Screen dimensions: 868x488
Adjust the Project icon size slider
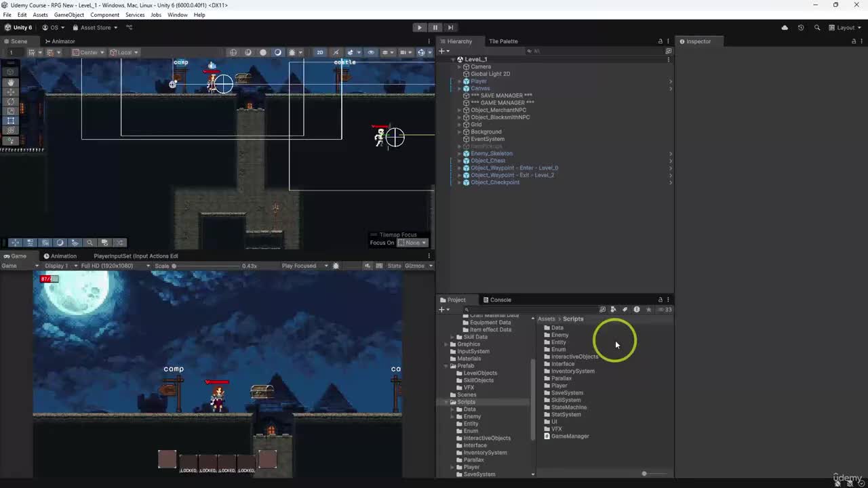(x=644, y=474)
